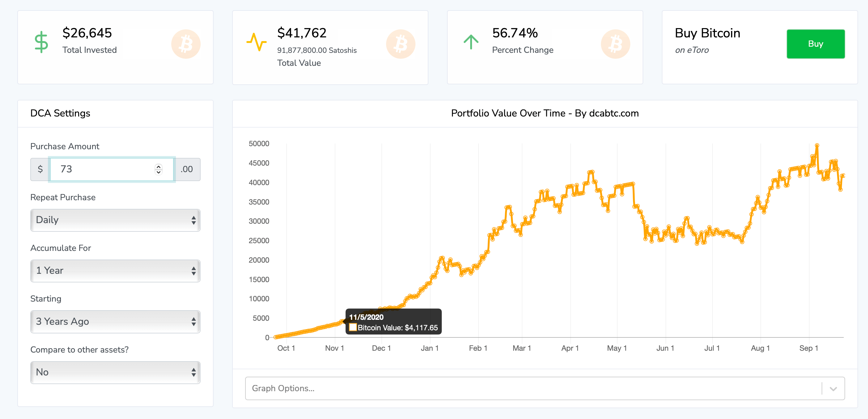
Task: Click the Graph Options chevron arrow
Action: click(x=833, y=389)
